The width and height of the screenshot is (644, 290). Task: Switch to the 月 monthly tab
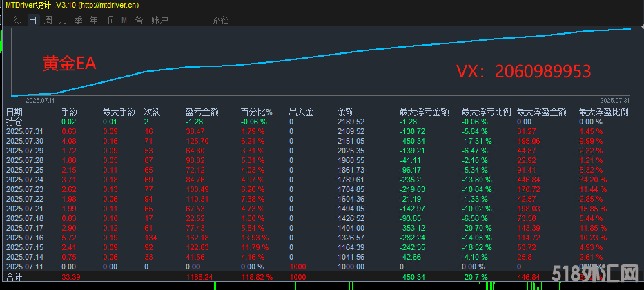63,21
